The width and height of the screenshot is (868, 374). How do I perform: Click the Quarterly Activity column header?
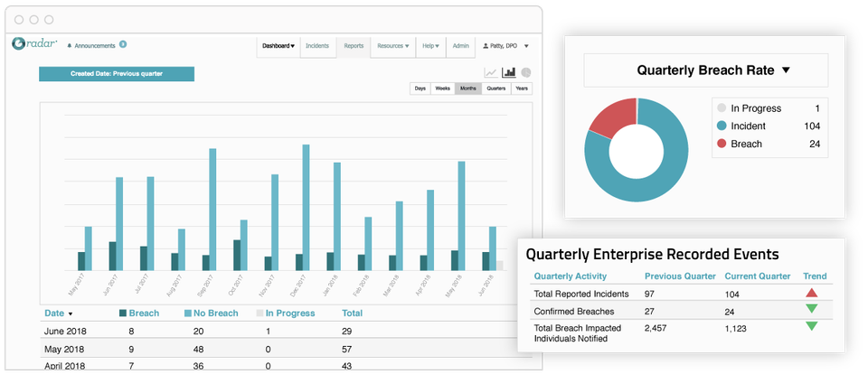(571, 276)
